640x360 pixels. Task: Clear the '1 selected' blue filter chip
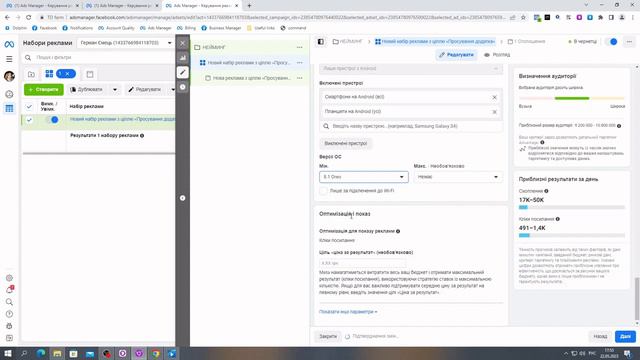[x=67, y=74]
